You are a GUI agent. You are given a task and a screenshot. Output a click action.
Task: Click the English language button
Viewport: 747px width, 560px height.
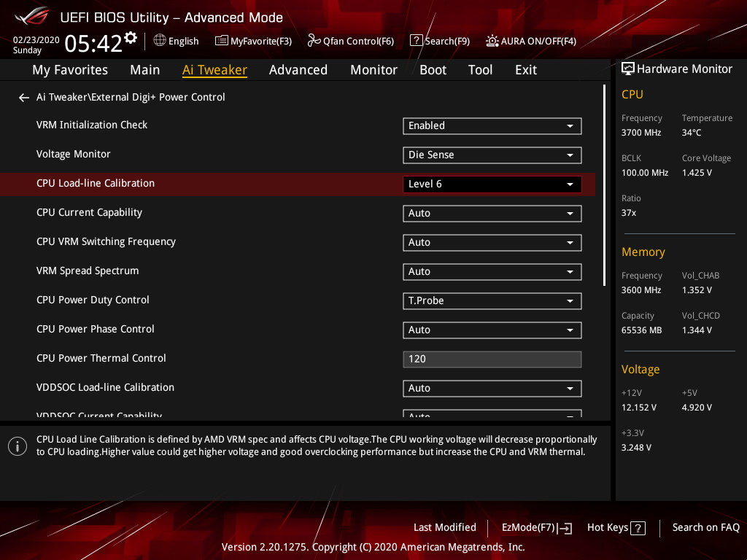pos(177,41)
